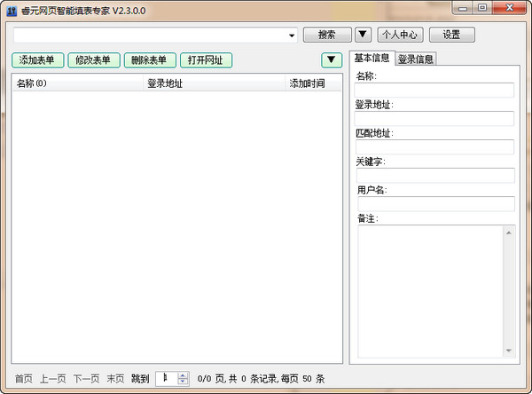Click the green triangle button above the list

coord(332,60)
